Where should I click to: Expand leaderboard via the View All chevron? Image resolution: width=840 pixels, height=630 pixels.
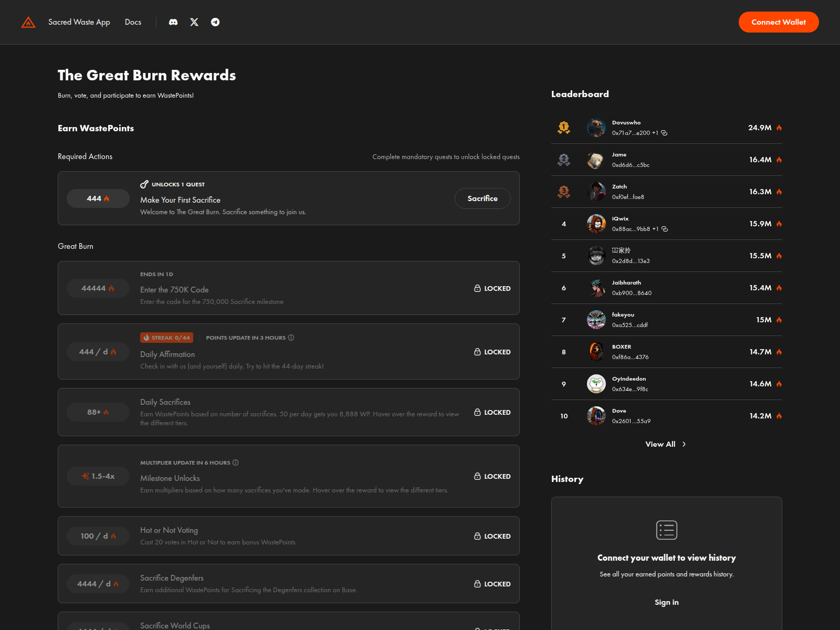pos(684,444)
